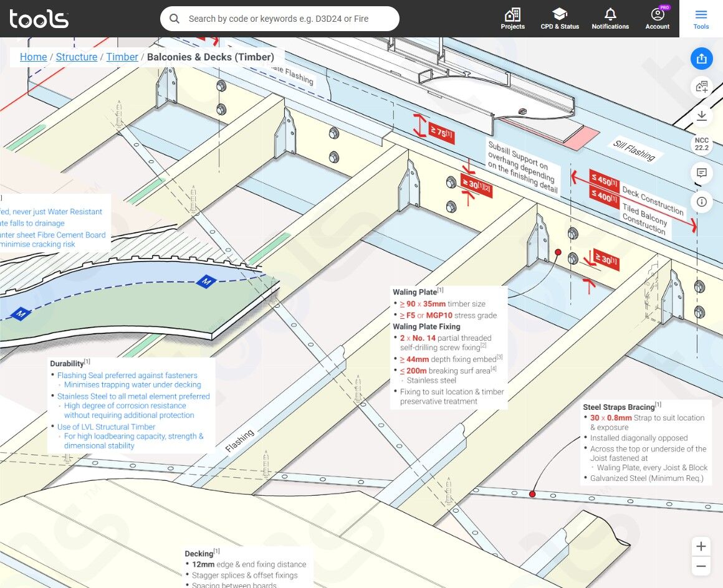723x588 pixels.
Task: Go to Home breadcrumb
Action: pos(33,57)
